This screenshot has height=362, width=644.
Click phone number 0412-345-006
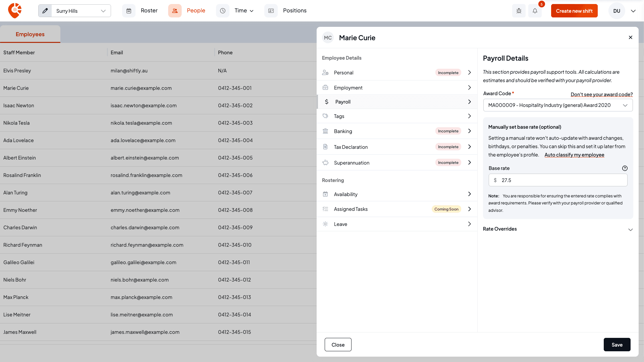[235, 175]
